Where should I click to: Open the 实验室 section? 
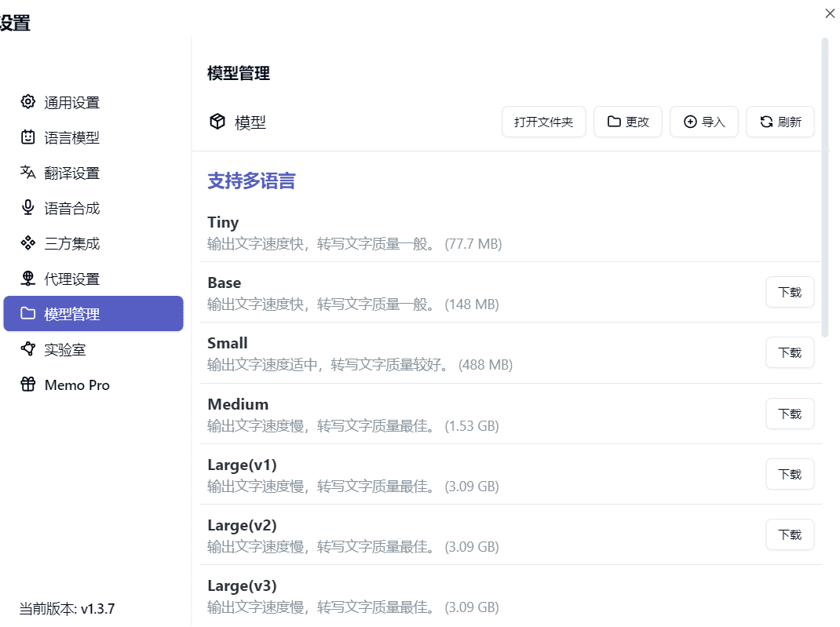(x=93, y=350)
